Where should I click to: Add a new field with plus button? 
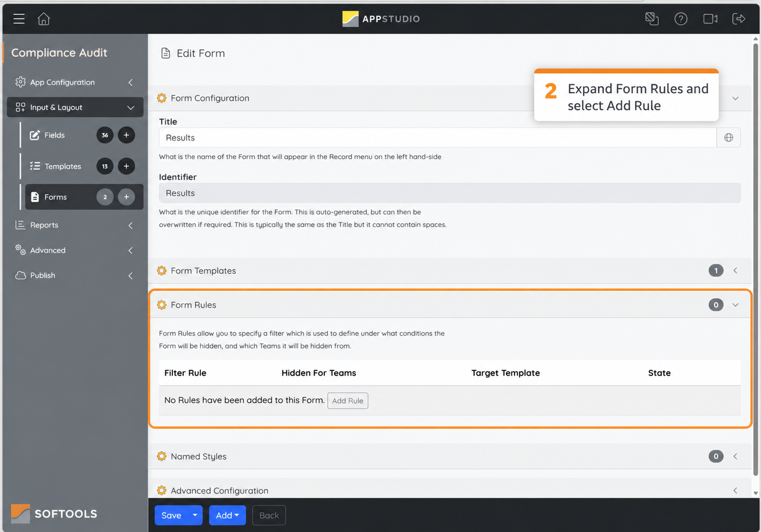tap(126, 135)
